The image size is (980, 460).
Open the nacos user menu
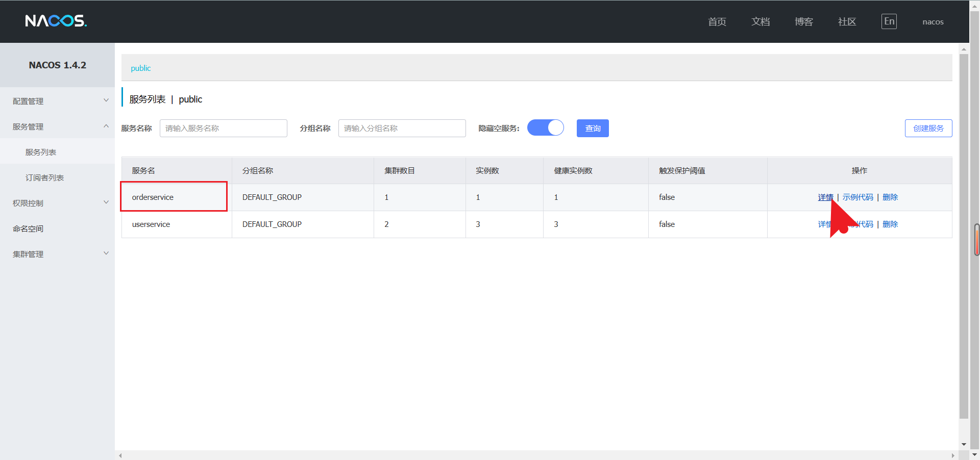pos(933,22)
